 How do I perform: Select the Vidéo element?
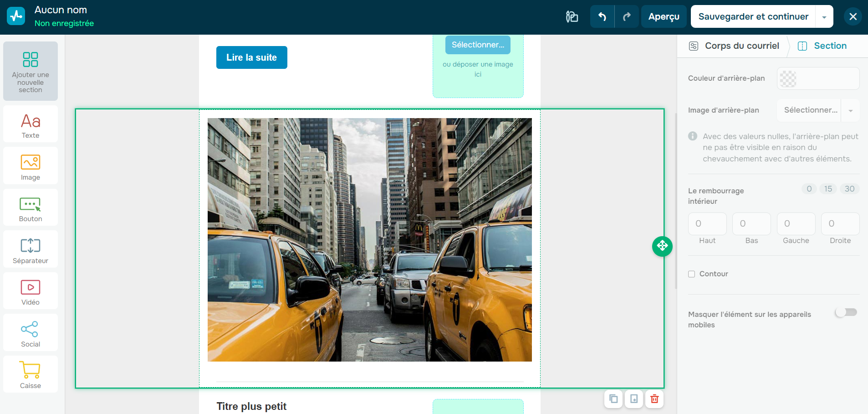click(31, 291)
